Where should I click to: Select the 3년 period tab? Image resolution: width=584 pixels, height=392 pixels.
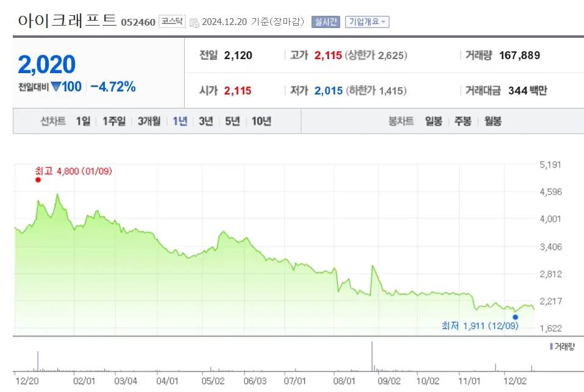click(205, 121)
